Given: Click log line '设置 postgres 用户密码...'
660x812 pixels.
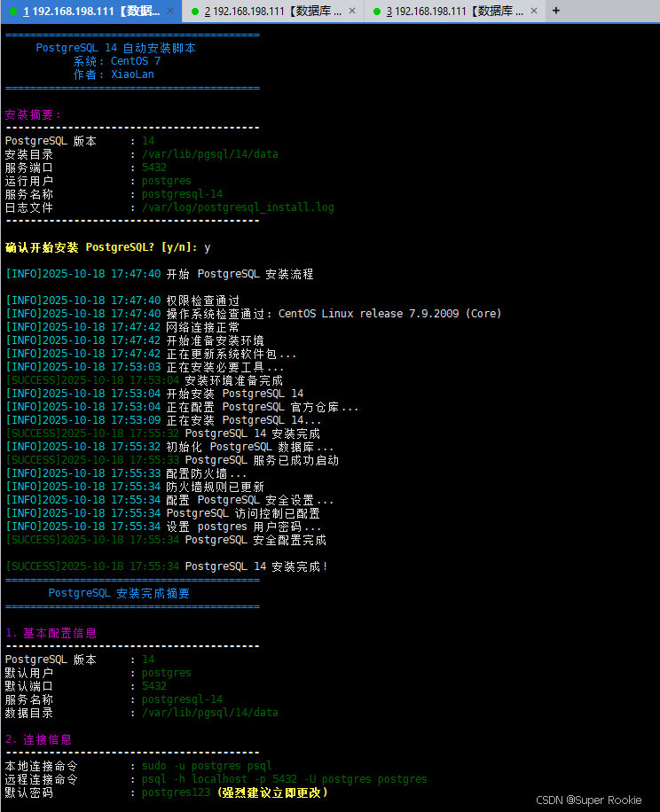Looking at the screenshot, I should click(x=163, y=527).
